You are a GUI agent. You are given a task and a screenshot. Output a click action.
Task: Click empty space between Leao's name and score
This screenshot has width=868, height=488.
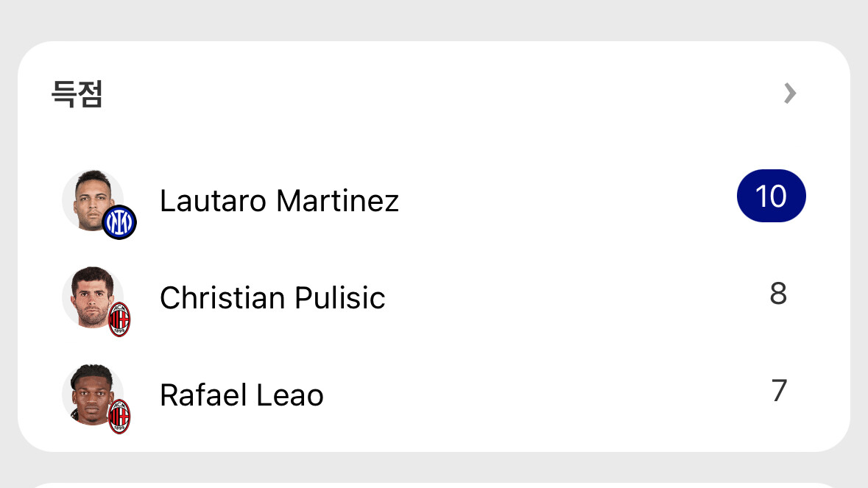545,393
